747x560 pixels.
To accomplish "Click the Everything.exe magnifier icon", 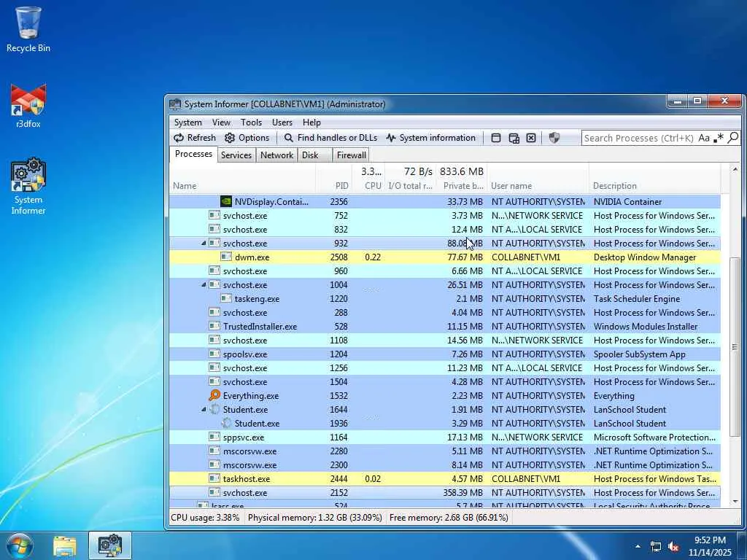I will coord(214,395).
